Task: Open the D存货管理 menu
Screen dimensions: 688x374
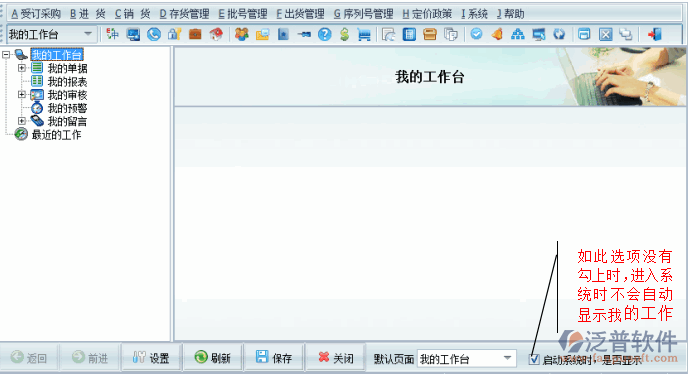Action: 184,14
